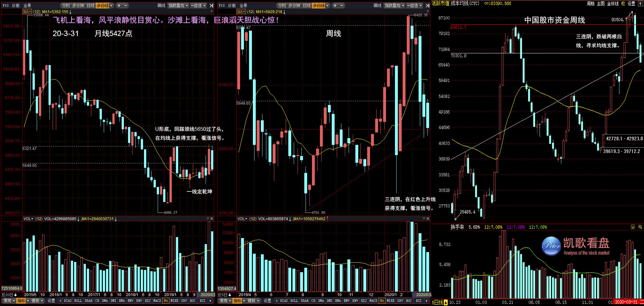Open 设置 in the fund chart header
This screenshot has width=644, height=306.
[631, 4]
